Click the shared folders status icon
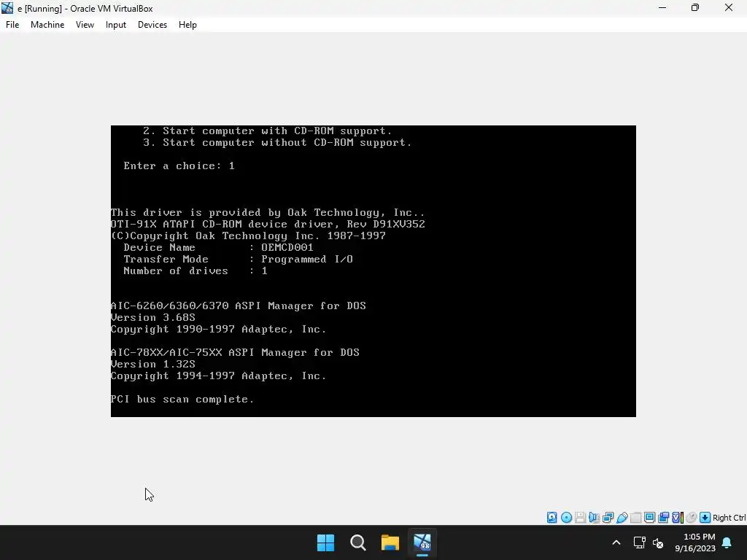Screen dimensions: 747x560 (635, 518)
